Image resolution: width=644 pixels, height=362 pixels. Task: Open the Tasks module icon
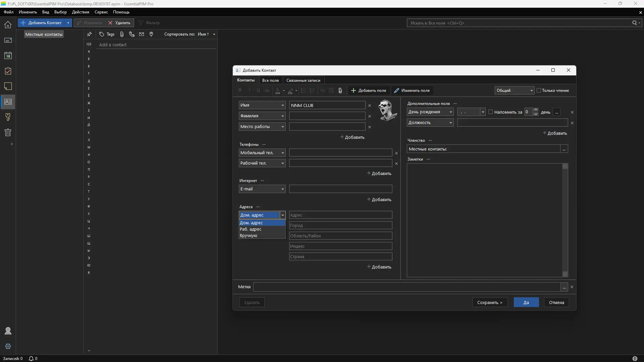[8, 71]
